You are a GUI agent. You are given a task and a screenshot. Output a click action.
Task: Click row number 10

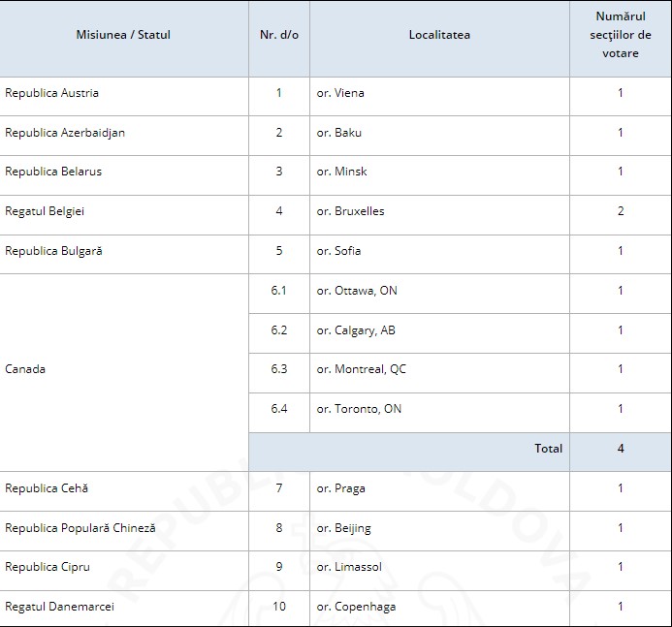279,609
